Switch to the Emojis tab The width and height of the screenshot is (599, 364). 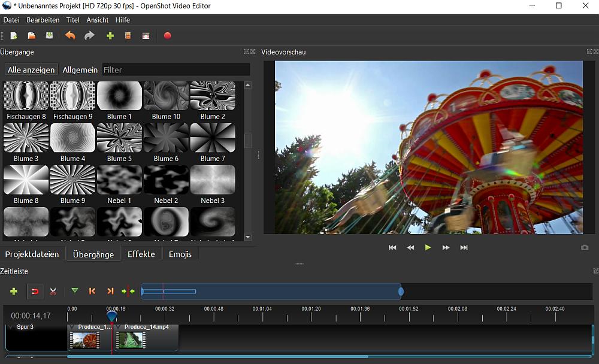click(x=180, y=254)
